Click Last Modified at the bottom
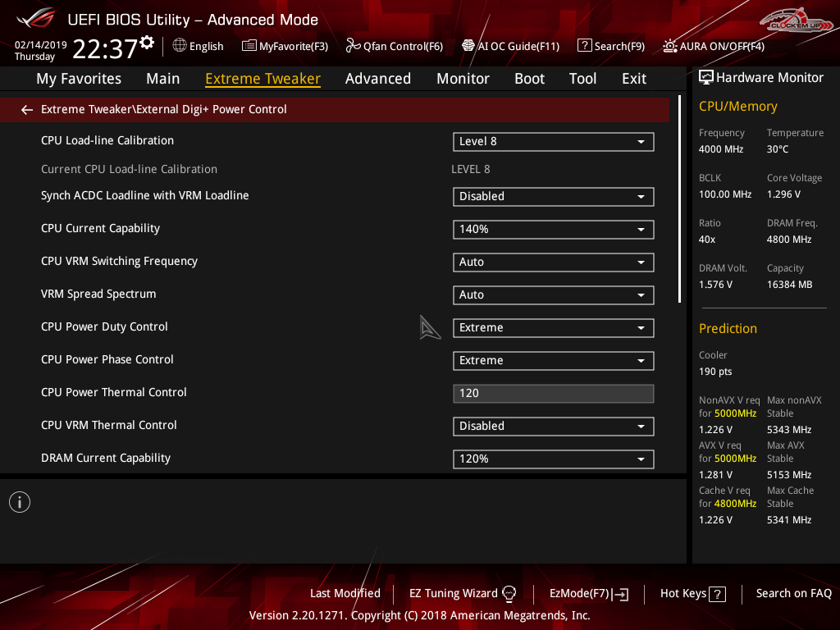 tap(345, 593)
